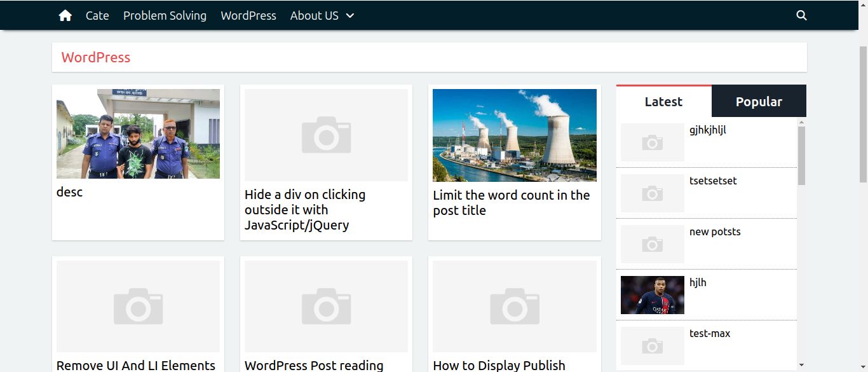Viewport: 868px width, 372px height.
Task: Expand the About US dropdown chevron
Action: coord(350,16)
